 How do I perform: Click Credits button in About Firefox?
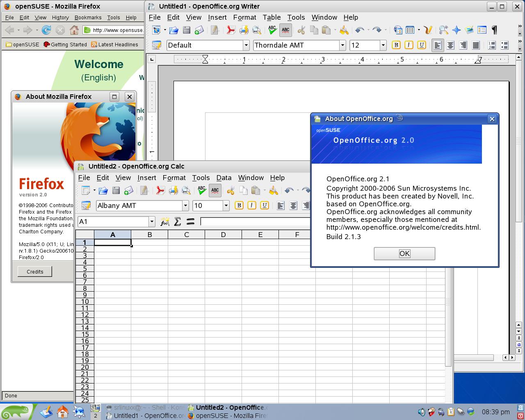[35, 272]
